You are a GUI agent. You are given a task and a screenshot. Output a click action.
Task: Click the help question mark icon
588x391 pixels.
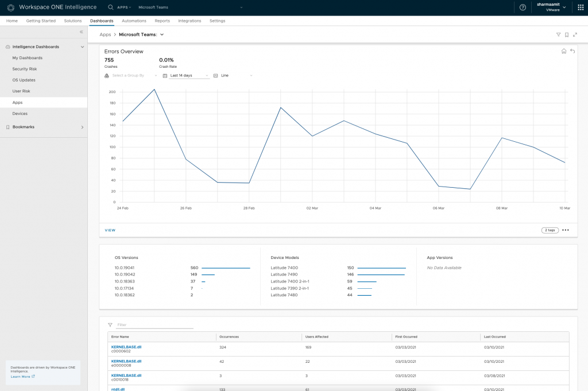click(523, 7)
